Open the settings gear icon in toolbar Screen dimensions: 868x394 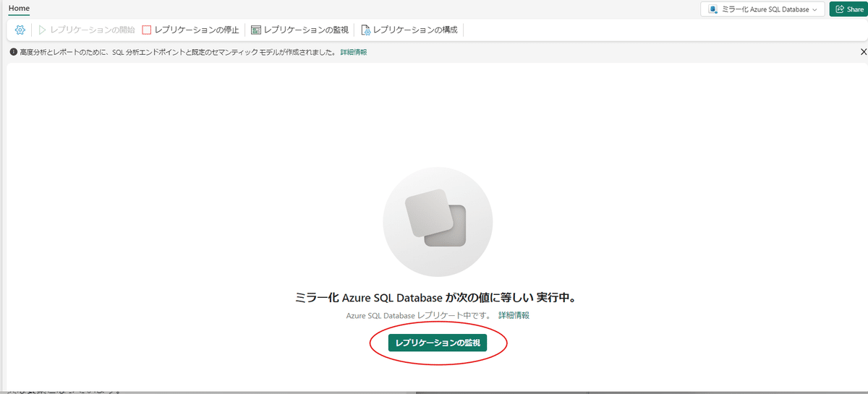click(20, 30)
